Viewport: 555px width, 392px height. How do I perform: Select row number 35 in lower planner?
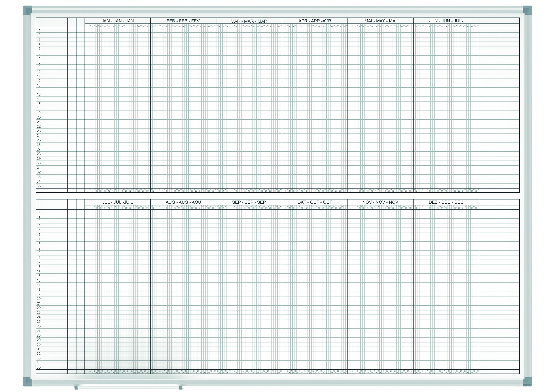[39, 367]
